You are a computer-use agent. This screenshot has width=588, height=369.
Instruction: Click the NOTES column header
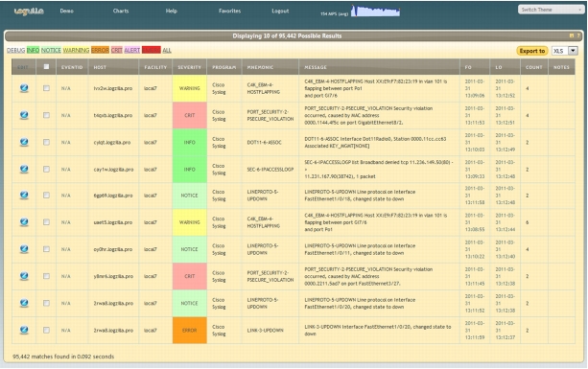tap(561, 67)
